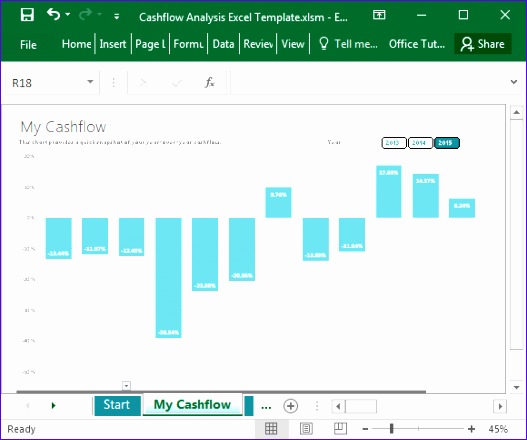Open the File menu
This screenshot has height=440, width=527.
(x=28, y=44)
